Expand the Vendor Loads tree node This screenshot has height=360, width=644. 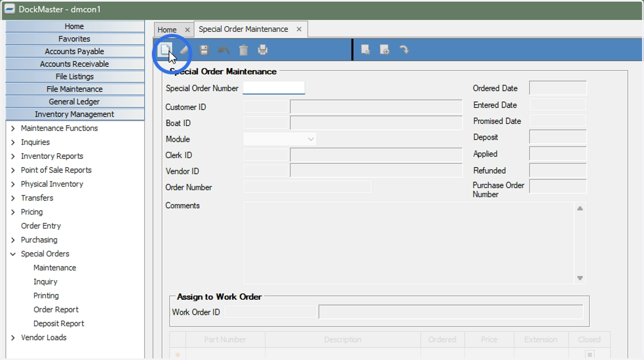coord(13,338)
